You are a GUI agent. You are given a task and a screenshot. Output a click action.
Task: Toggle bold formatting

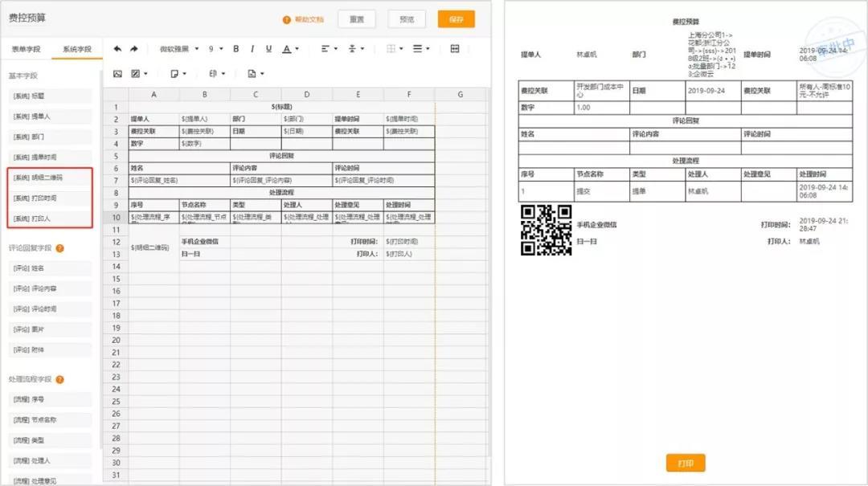coord(235,49)
